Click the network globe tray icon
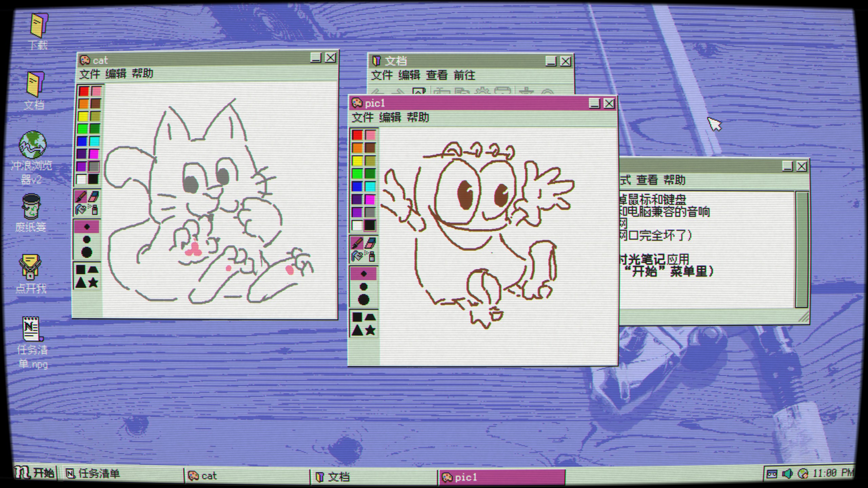The width and height of the screenshot is (868, 488). pyautogui.click(x=803, y=473)
